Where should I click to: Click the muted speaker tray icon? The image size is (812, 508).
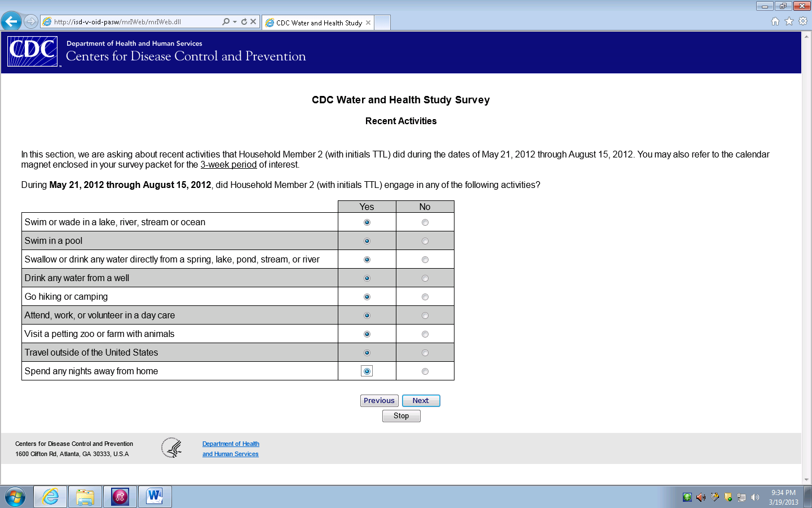[x=701, y=497]
